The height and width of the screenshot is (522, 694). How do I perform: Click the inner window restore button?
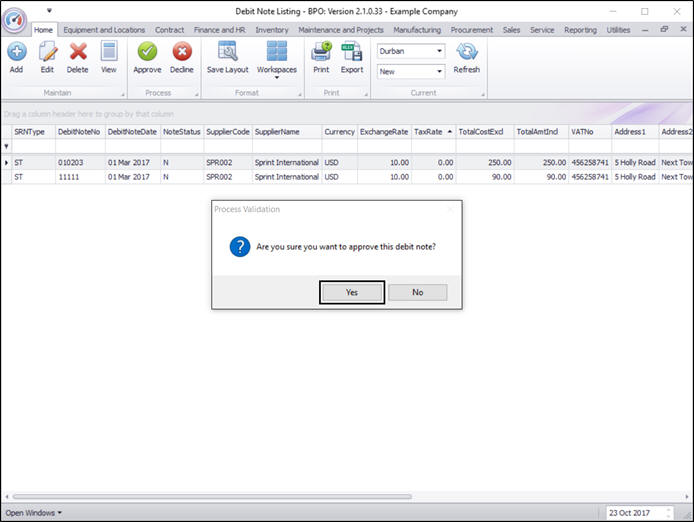[664, 29]
